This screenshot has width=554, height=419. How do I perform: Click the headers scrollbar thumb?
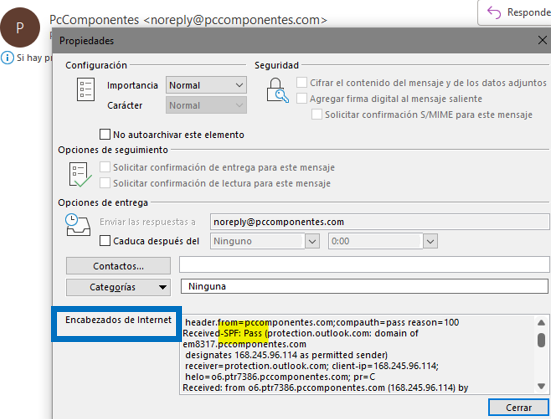point(541,340)
